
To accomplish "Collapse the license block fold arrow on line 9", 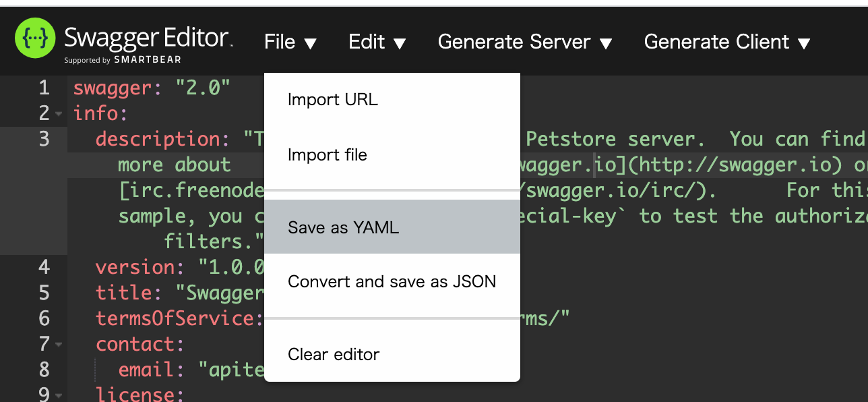I will coord(59,395).
